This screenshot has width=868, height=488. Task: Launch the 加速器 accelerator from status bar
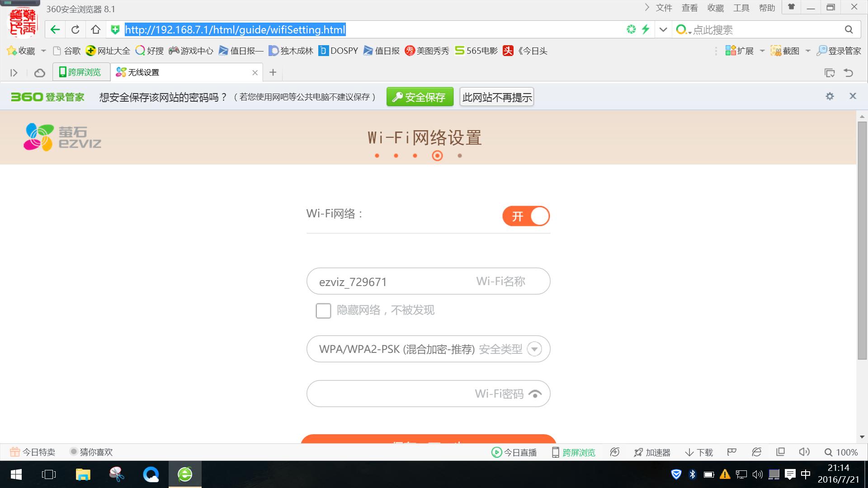tap(652, 452)
